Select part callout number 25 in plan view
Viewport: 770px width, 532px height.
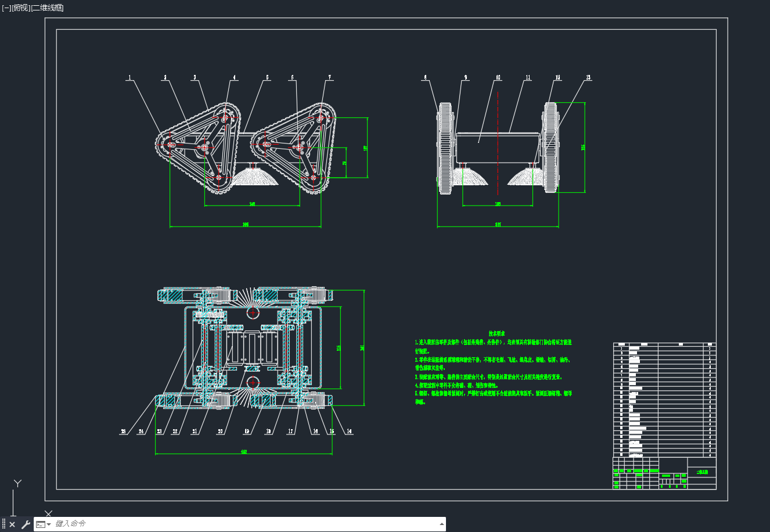[x=123, y=432]
